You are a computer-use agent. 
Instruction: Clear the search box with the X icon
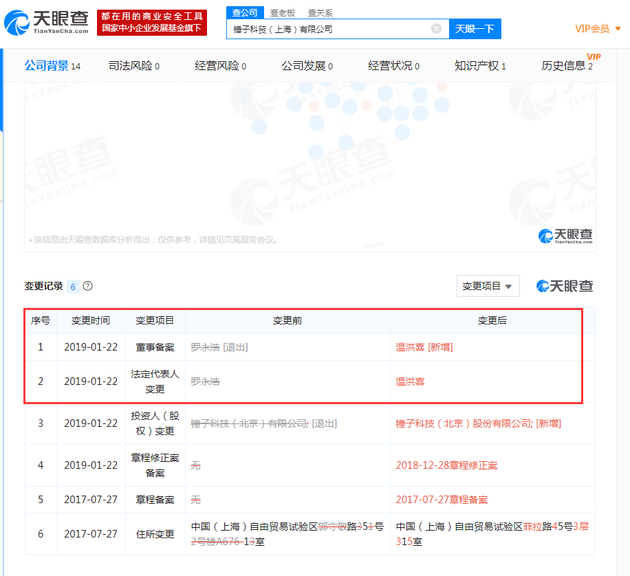click(x=436, y=29)
